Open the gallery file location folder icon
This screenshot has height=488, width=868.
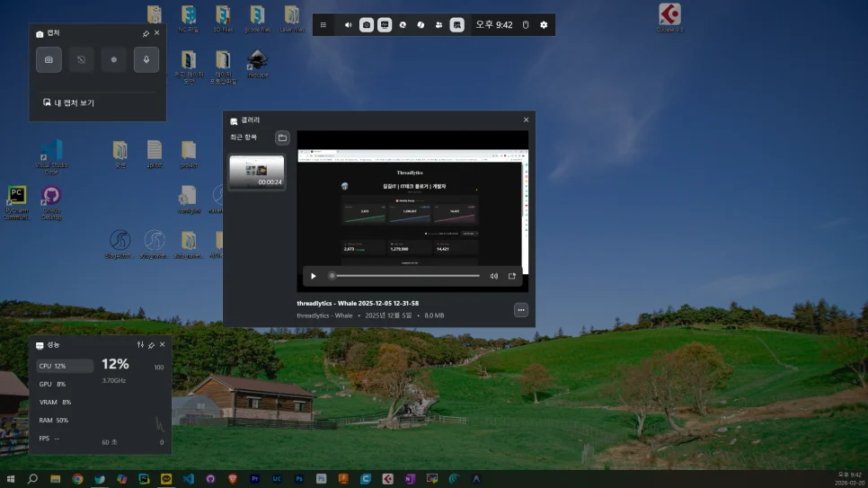[282, 138]
